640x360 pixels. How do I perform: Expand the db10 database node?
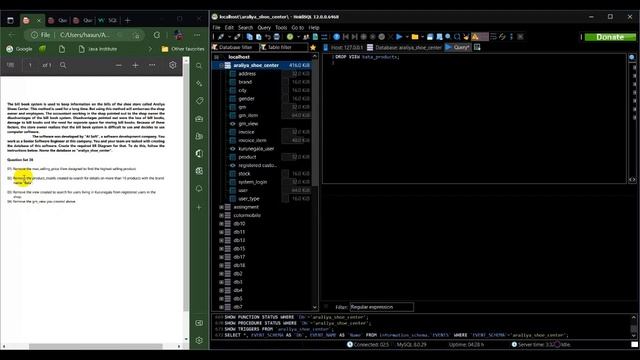coord(222,224)
